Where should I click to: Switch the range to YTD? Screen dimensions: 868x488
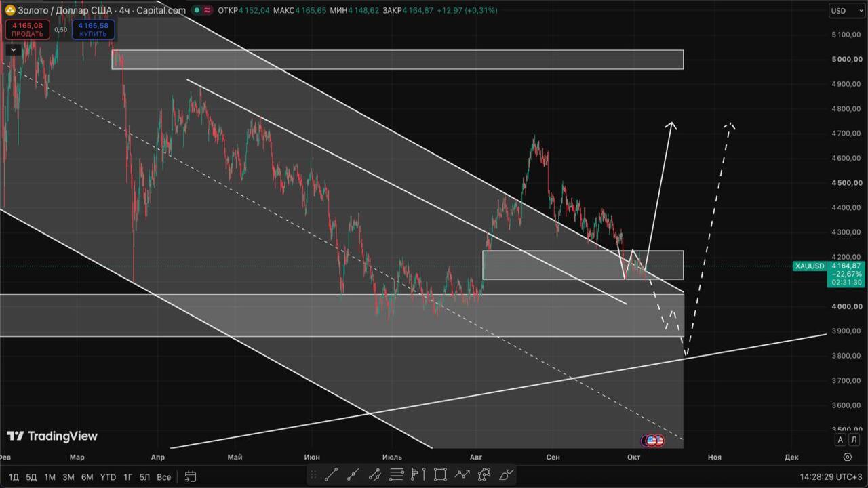point(108,477)
